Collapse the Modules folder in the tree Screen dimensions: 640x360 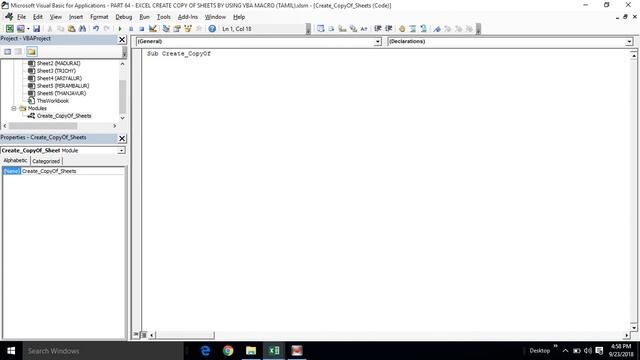pyautogui.click(x=13, y=108)
